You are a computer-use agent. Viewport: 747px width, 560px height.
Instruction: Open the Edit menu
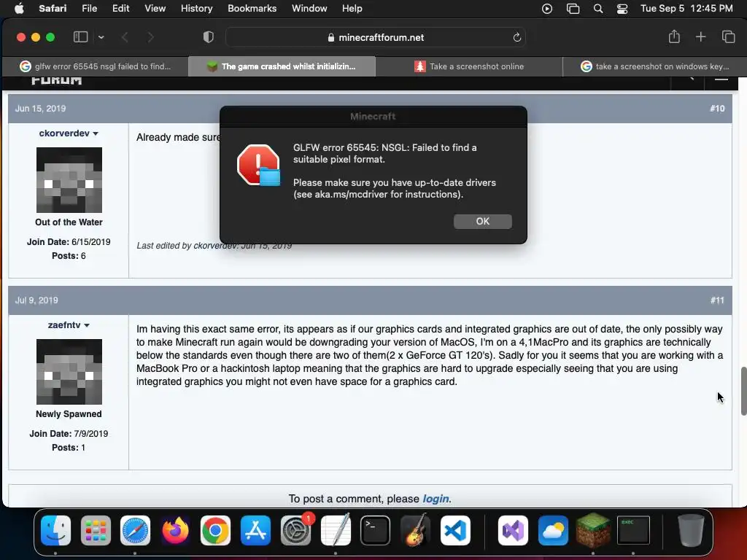pos(120,9)
